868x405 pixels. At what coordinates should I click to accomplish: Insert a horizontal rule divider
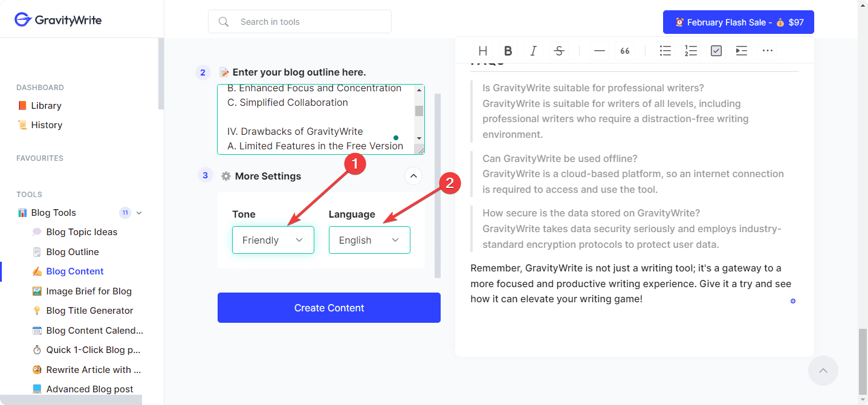coord(600,51)
